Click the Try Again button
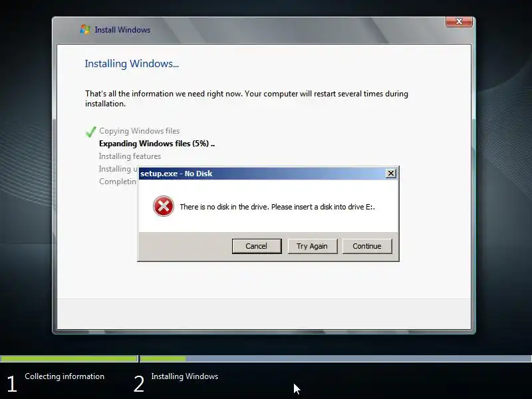532x399 pixels. pyautogui.click(x=312, y=246)
